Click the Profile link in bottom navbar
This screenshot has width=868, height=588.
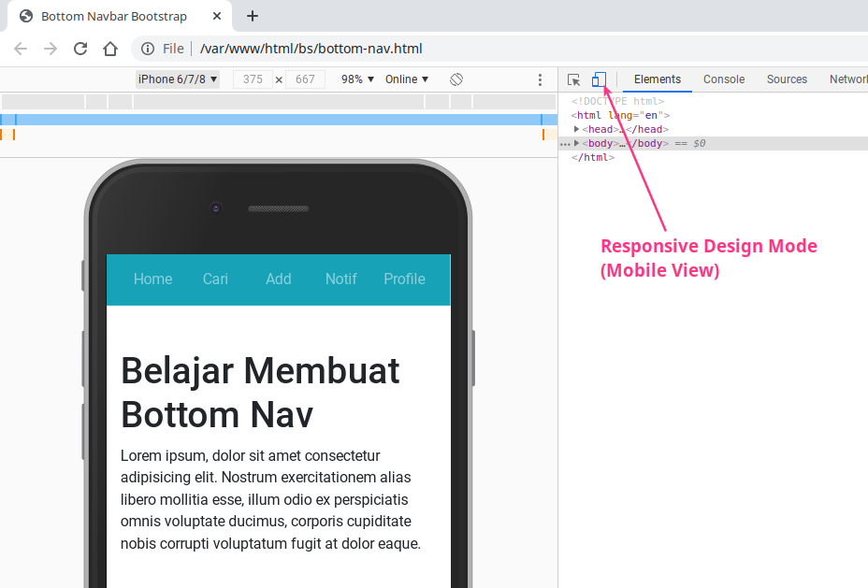click(x=404, y=279)
